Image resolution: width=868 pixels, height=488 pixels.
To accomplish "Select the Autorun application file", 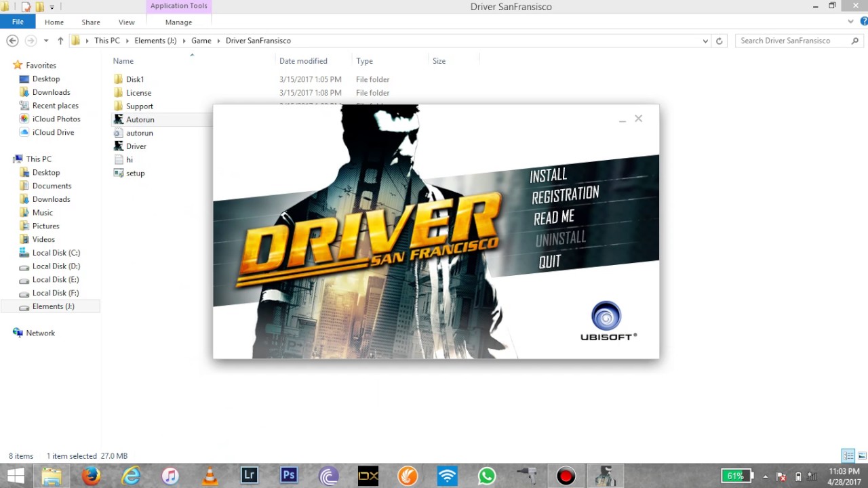I will click(x=140, y=119).
